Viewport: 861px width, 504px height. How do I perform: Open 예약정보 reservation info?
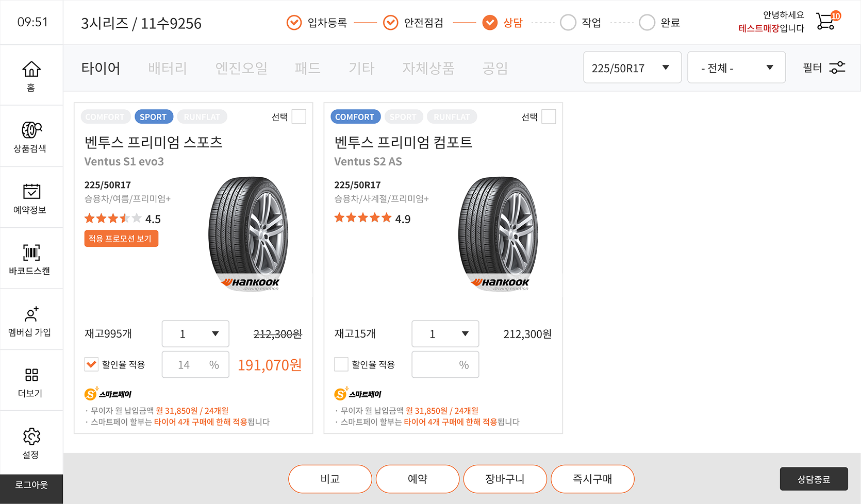click(31, 191)
